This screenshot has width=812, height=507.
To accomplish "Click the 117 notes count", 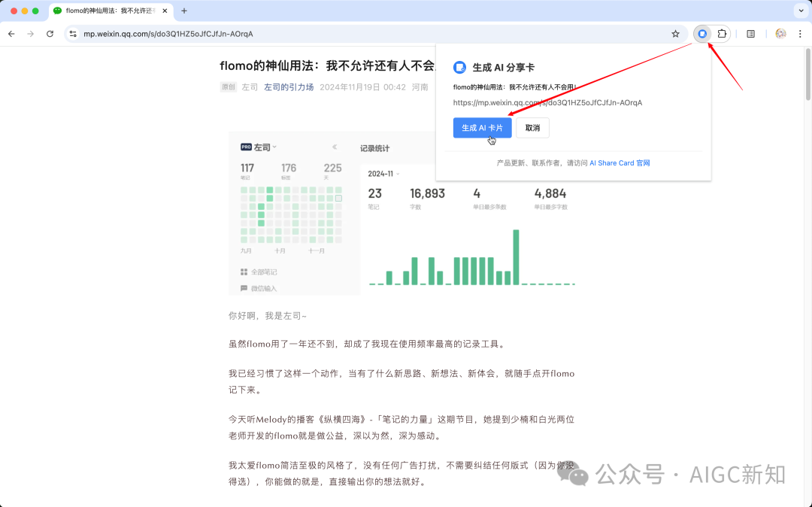I will [247, 168].
